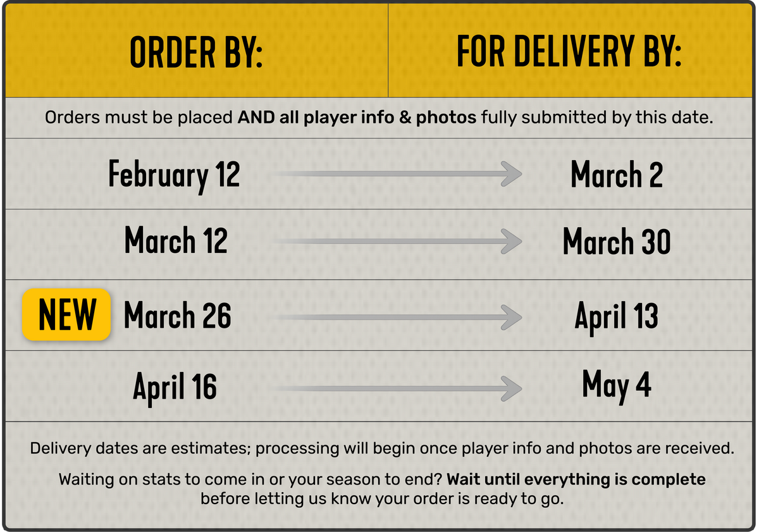
Task: Click the March 30 delivery date
Action: (x=617, y=242)
